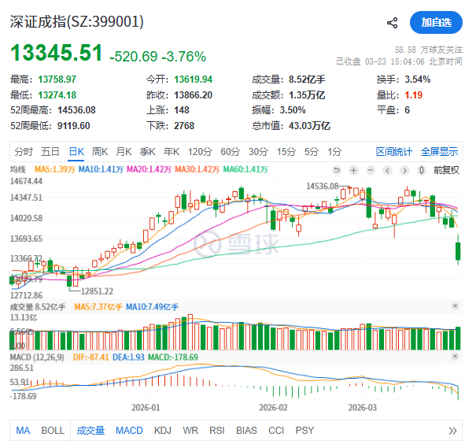Open the 15分 chart
This screenshot has height=448, width=476.
click(286, 151)
